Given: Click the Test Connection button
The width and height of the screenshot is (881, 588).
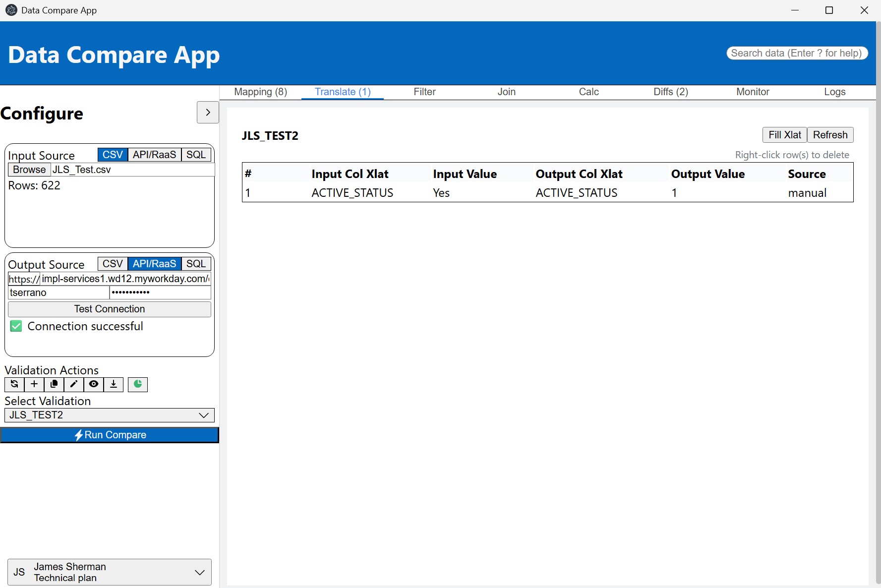Looking at the screenshot, I should (110, 309).
